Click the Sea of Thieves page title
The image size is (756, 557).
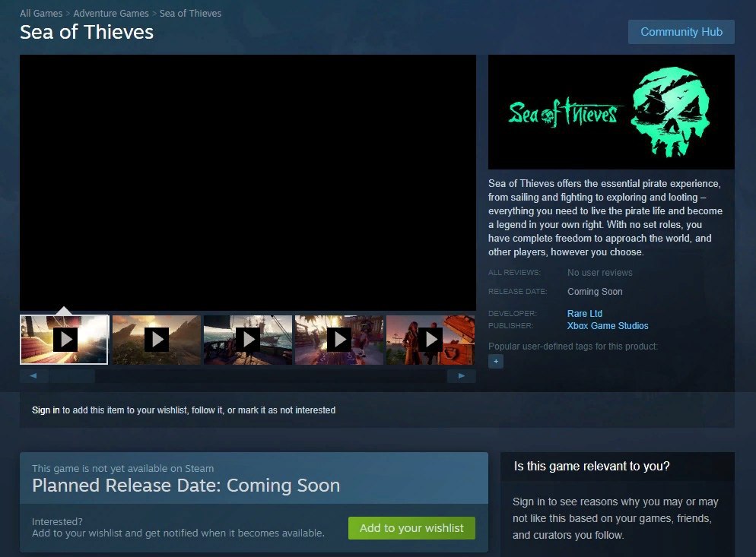click(87, 32)
